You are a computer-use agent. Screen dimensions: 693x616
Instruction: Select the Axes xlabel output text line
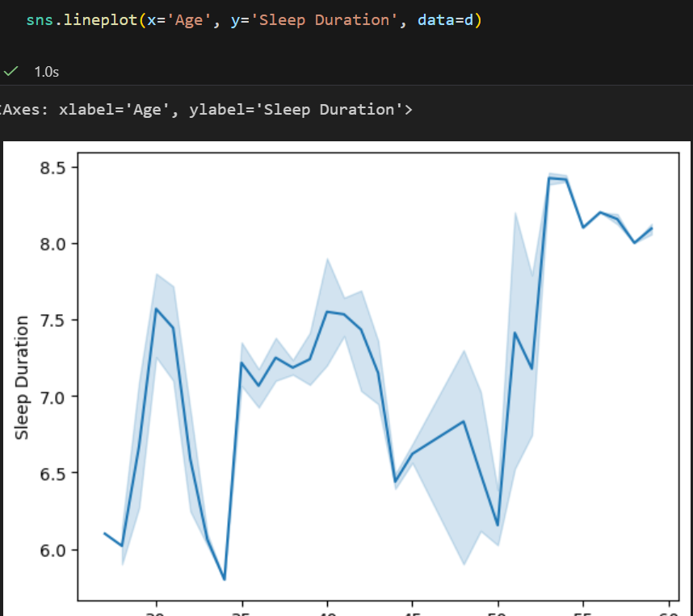pos(206,110)
